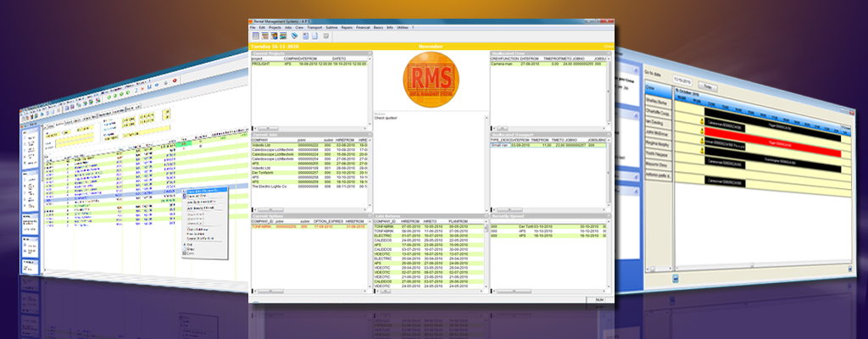
Task: Select the job row numbered 0000000222
Action: tap(310, 145)
